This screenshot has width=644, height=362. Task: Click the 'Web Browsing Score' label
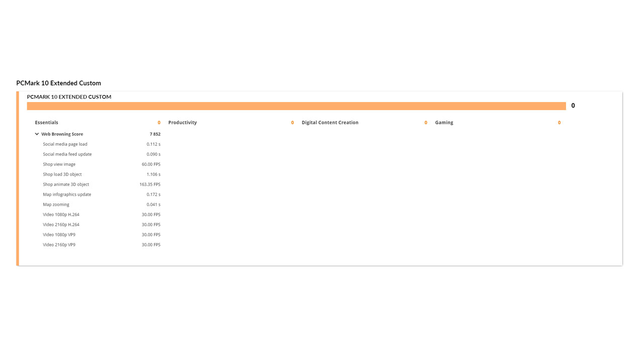coord(62,134)
